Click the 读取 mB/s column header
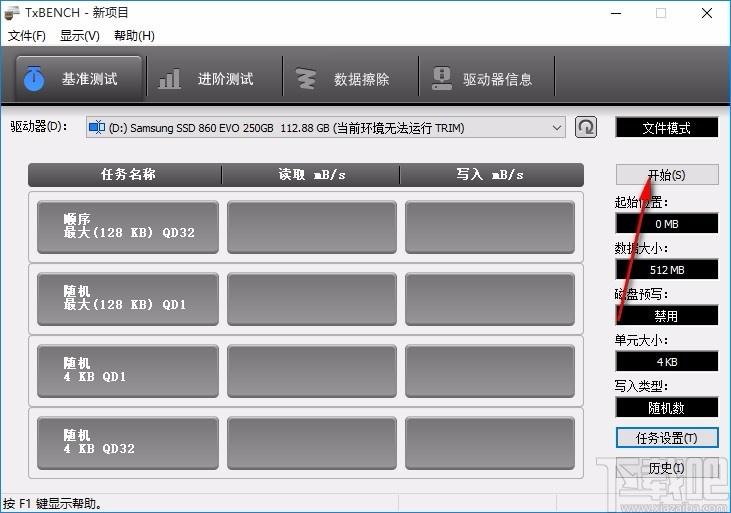Viewport: 731px width, 513px height. [x=311, y=175]
